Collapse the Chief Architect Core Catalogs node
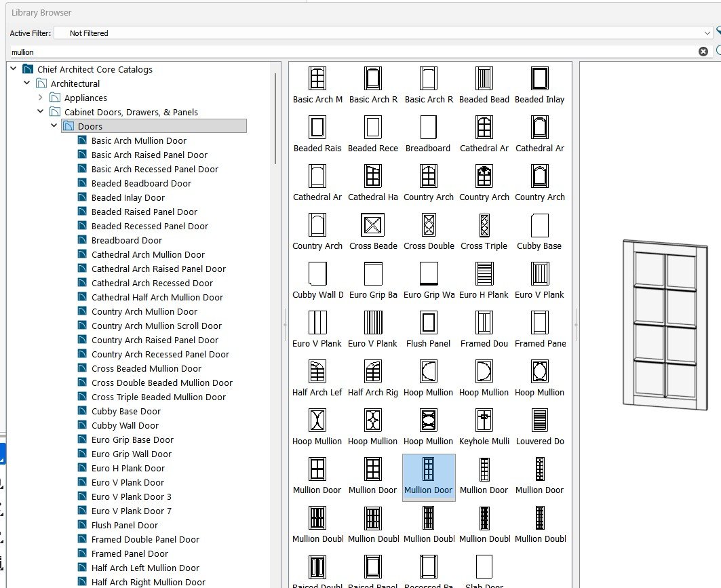 (x=14, y=69)
